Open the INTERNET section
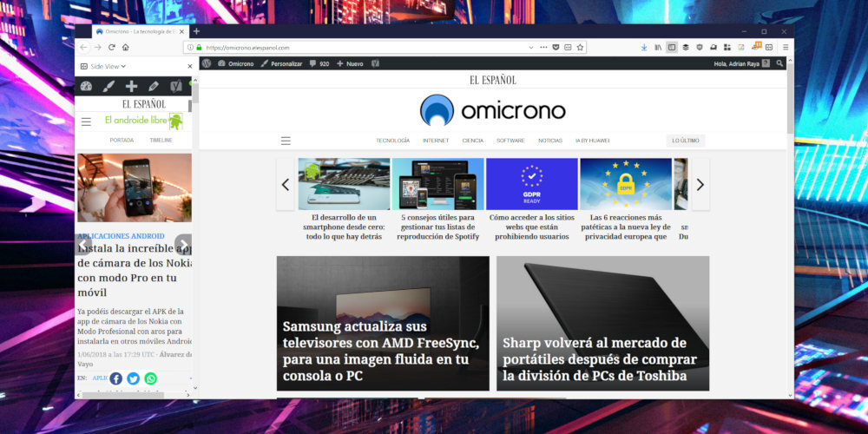 pyautogui.click(x=436, y=141)
